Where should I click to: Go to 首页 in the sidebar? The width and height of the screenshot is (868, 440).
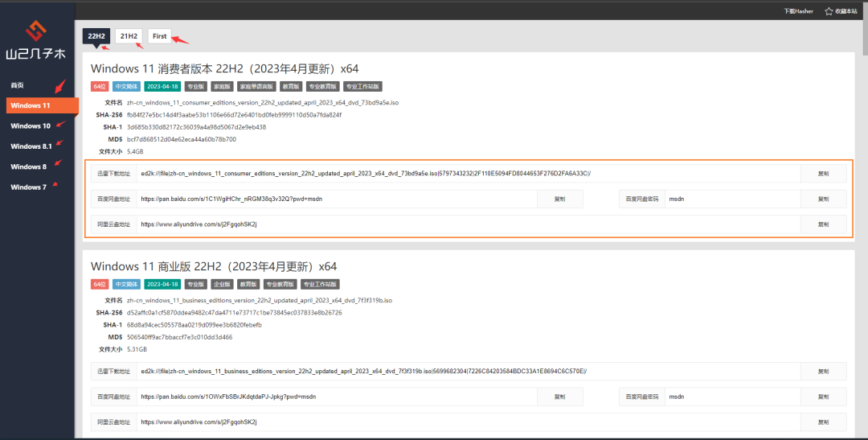tap(17, 85)
